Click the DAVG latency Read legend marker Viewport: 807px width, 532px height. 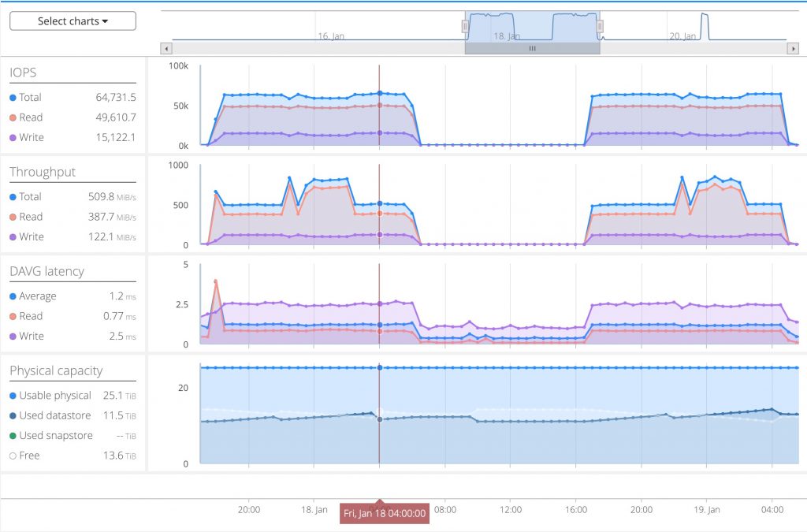(13, 316)
